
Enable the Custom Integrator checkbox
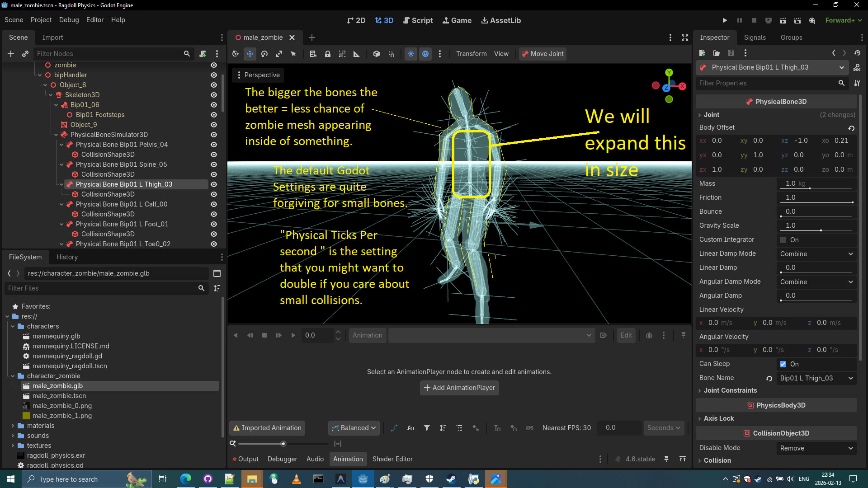(x=783, y=240)
